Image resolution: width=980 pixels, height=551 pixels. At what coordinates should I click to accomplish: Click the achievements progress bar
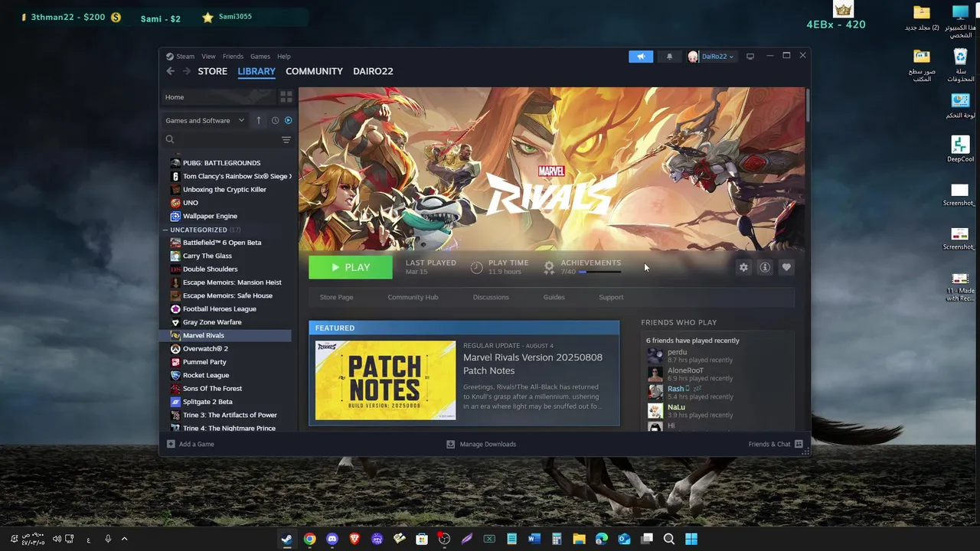pos(599,272)
